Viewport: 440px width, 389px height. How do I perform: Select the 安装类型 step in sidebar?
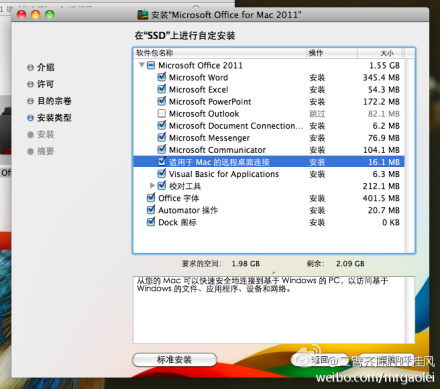tap(54, 117)
